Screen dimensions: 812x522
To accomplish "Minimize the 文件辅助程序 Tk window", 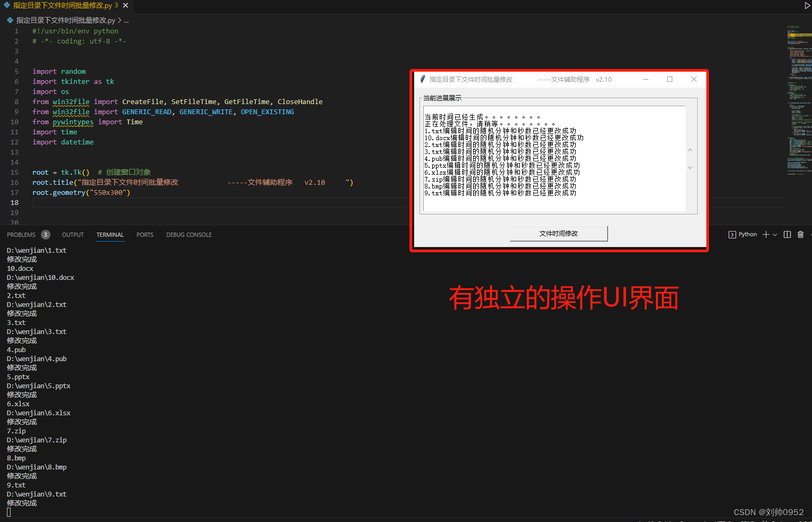I will 646,79.
